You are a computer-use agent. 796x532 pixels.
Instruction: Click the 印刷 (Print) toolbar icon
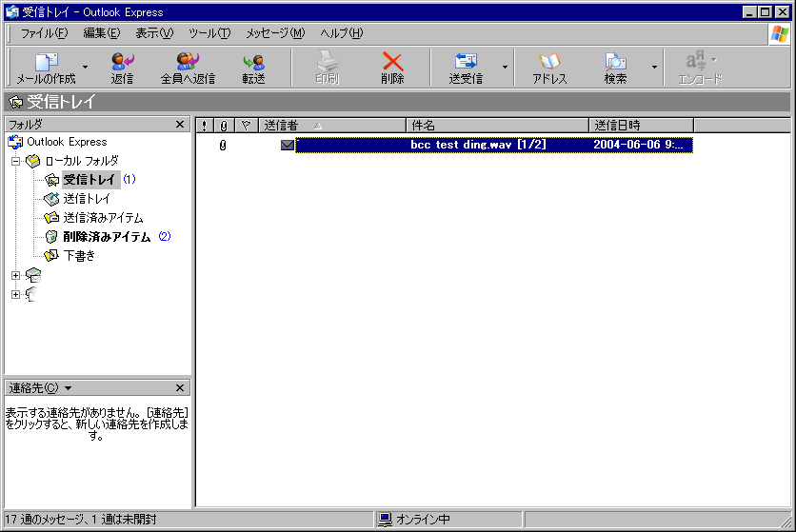click(327, 62)
